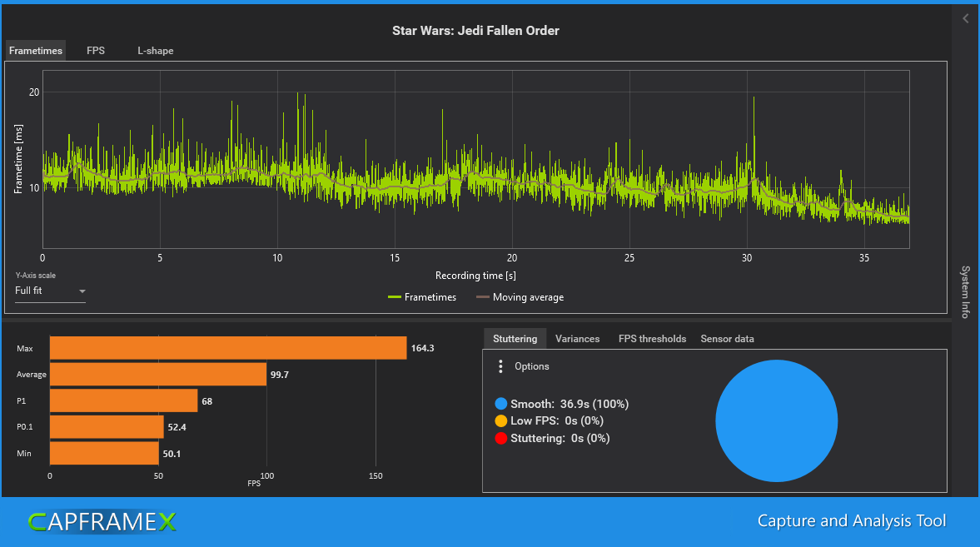
Task: Click the yellow Low FPS legend dot
Action: click(500, 420)
